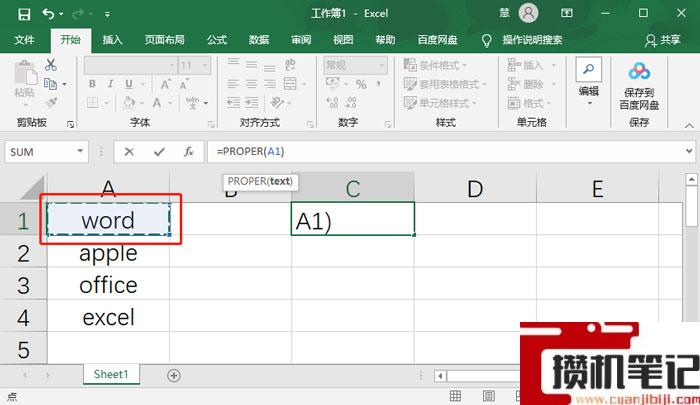This screenshot has width=700, height=405.
Task: Open the 套用表格格式 dropdown
Action: (445, 84)
